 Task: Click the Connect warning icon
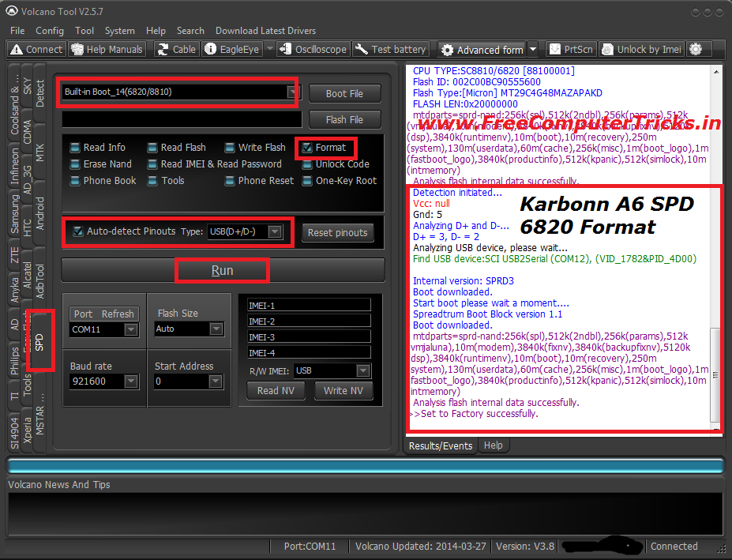point(17,50)
